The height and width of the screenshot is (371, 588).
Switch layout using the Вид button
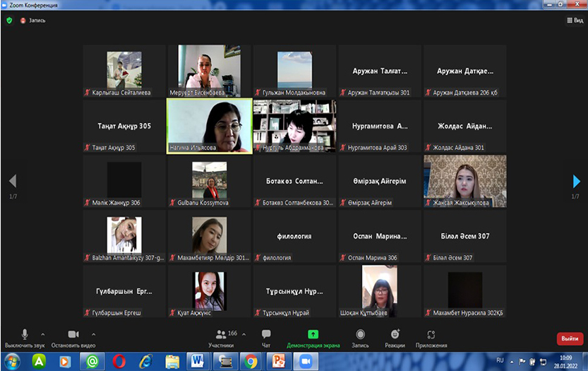coord(575,20)
